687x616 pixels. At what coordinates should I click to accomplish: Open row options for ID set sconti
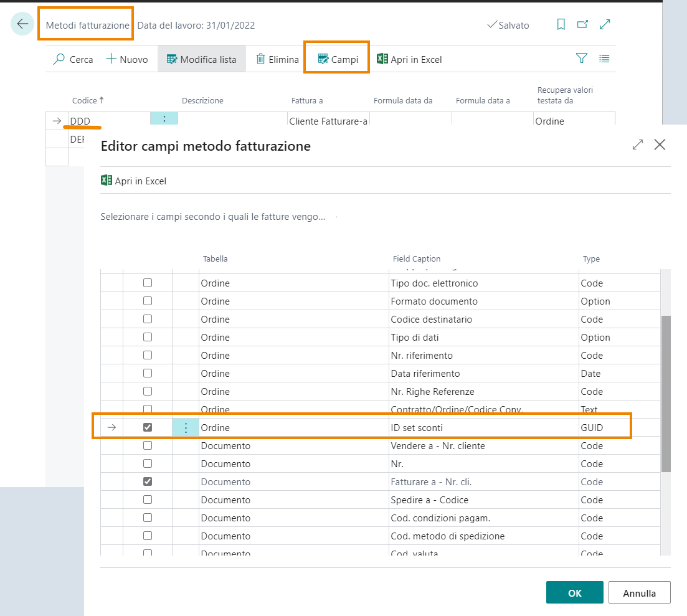(x=186, y=427)
